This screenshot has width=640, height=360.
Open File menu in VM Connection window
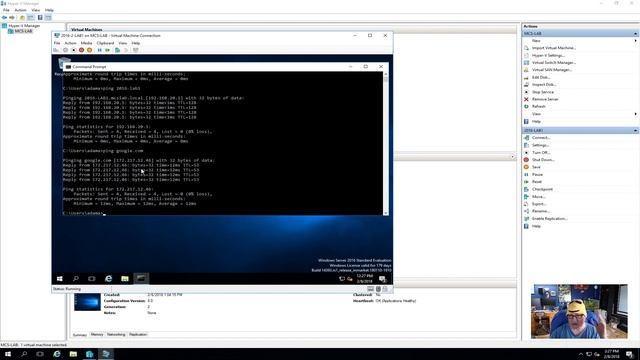click(x=57, y=43)
